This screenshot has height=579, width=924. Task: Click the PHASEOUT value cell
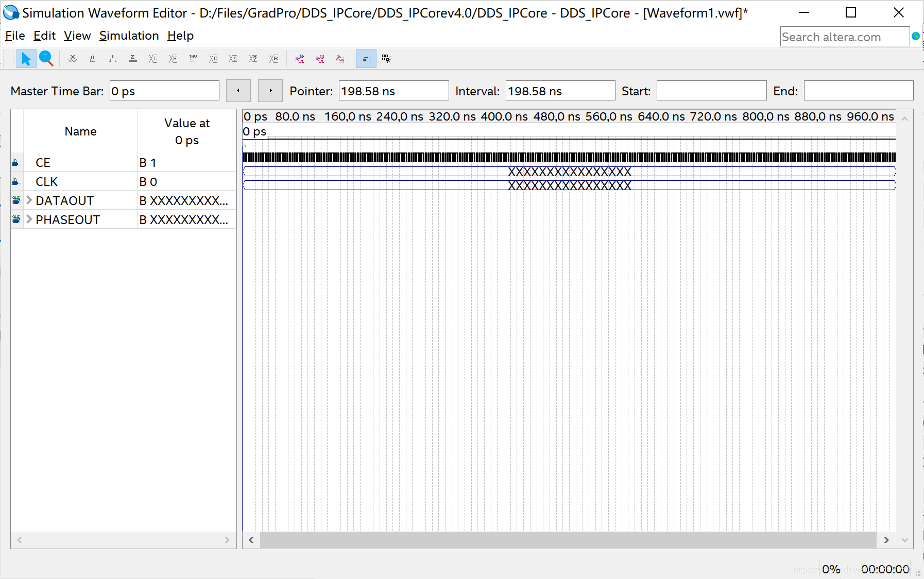pyautogui.click(x=186, y=219)
